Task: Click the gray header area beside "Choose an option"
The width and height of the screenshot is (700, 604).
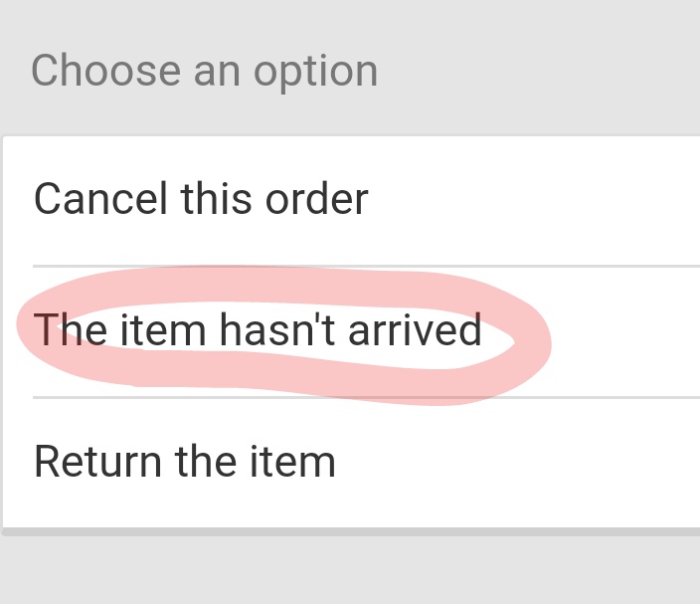Action: click(537, 72)
